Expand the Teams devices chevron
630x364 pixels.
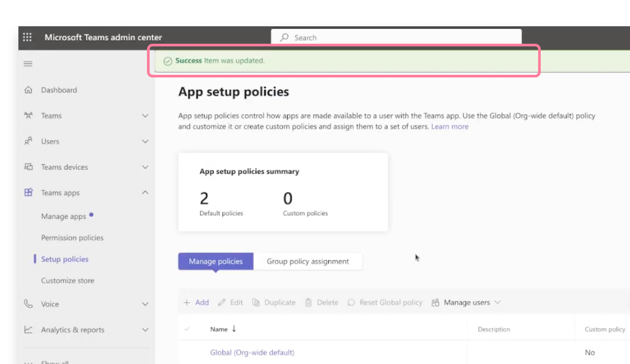(145, 167)
